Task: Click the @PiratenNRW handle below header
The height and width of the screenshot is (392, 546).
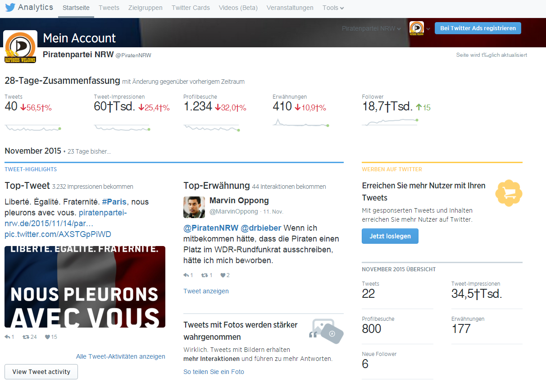Action: click(133, 55)
